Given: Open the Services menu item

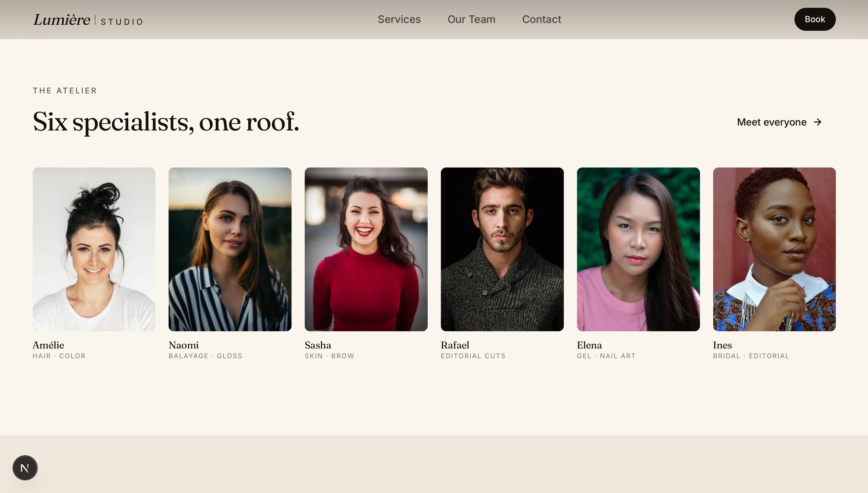Looking at the screenshot, I should coord(399,19).
